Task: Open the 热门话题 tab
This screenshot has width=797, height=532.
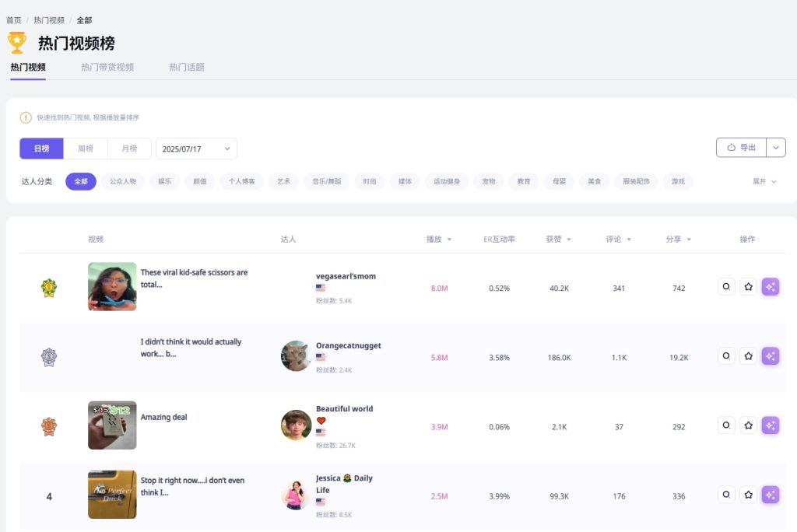Action: tap(186, 67)
